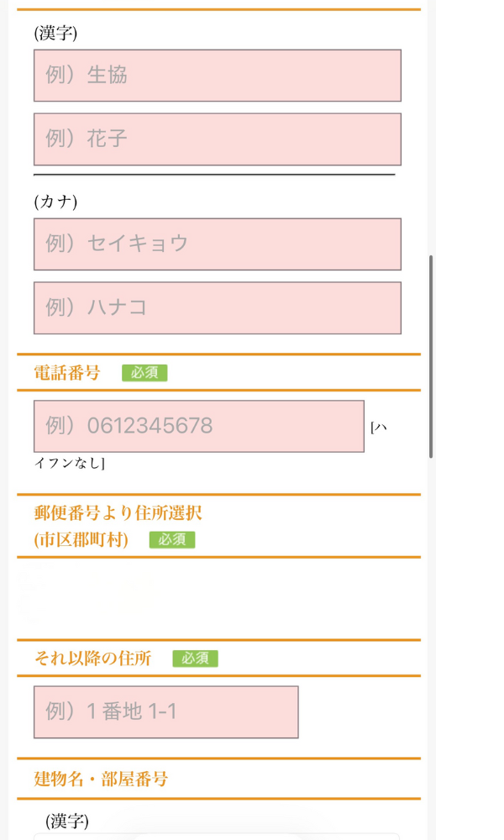Click the 建物名・部屋番号 heading
Image resolution: width=504 pixels, height=840 pixels.
coord(101,780)
